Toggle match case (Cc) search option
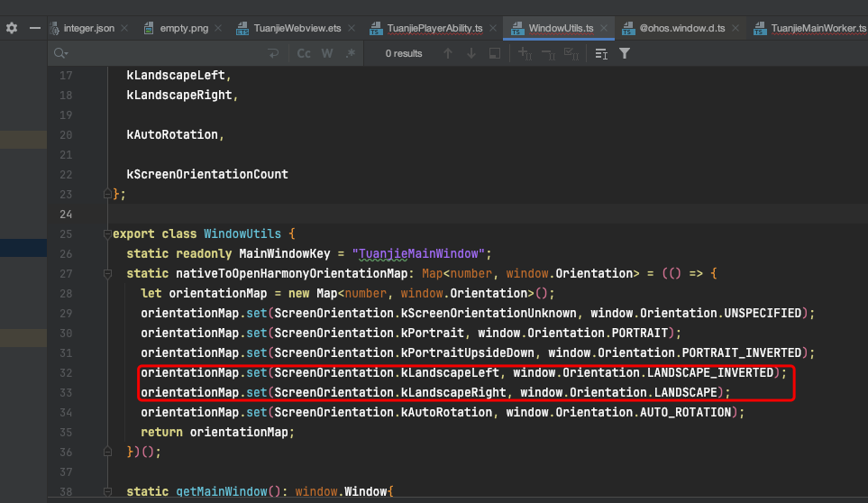The image size is (868, 503). click(x=304, y=54)
